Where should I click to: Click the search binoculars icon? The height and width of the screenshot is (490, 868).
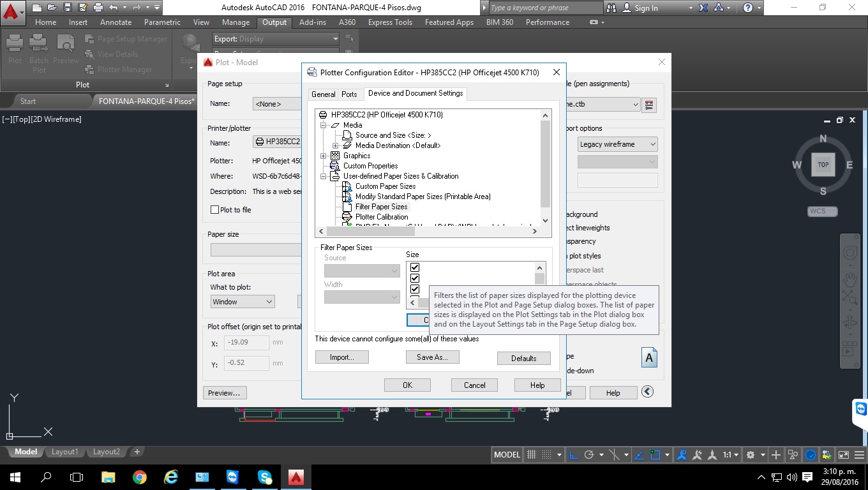coord(611,8)
